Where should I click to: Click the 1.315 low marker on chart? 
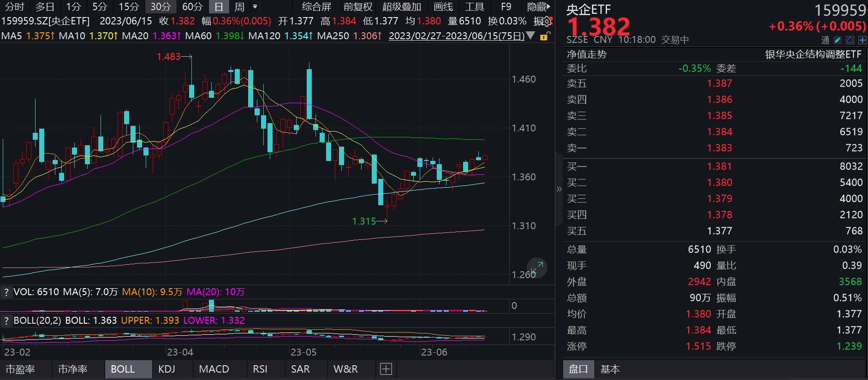coord(364,221)
